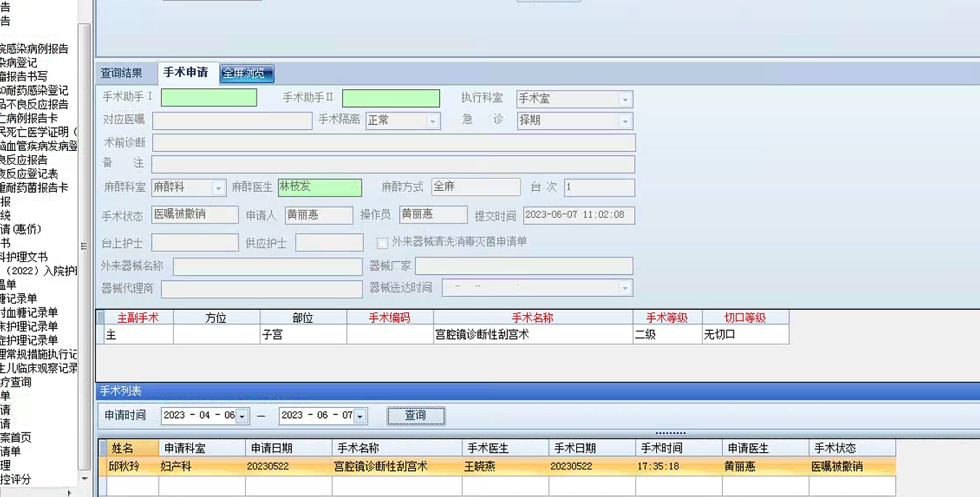This screenshot has height=497, width=980.
Task: Open 临床观察记录 in left sidebar
Action: [x=38, y=368]
